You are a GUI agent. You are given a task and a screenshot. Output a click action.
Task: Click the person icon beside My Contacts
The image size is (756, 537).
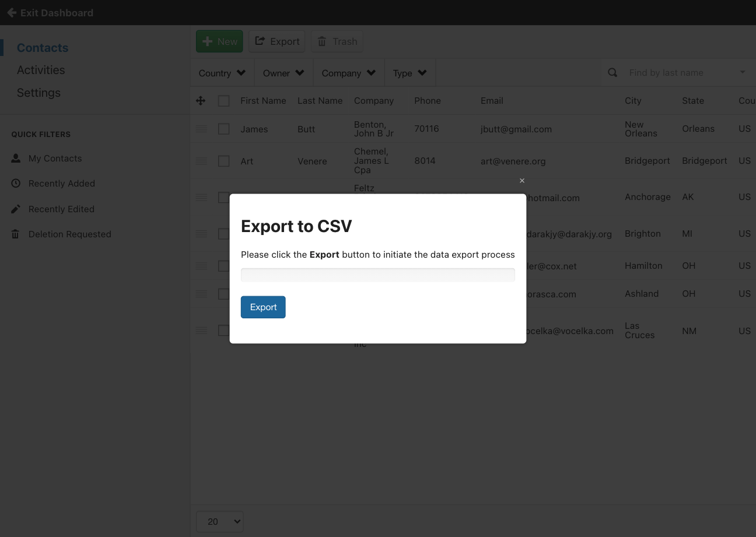(x=16, y=158)
